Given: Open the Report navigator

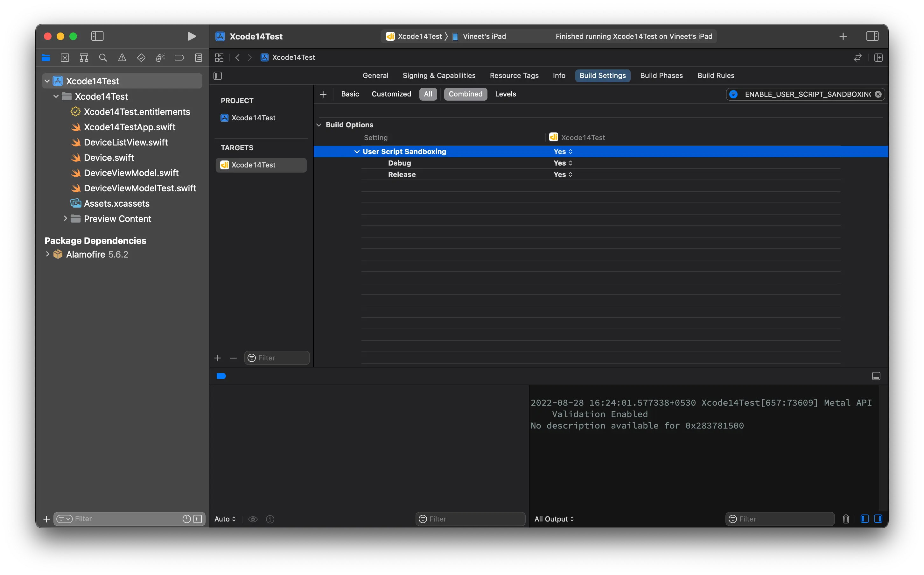Looking at the screenshot, I should tap(198, 58).
